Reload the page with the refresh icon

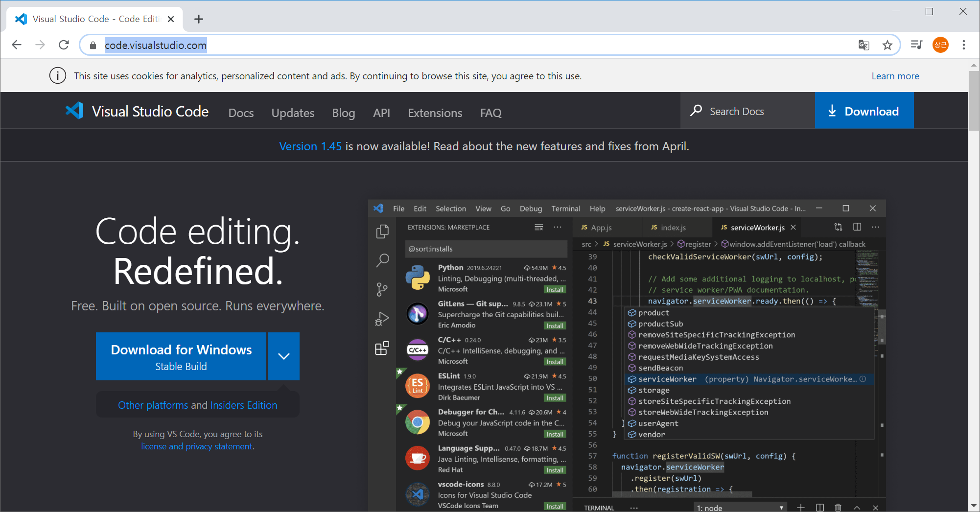(x=64, y=45)
